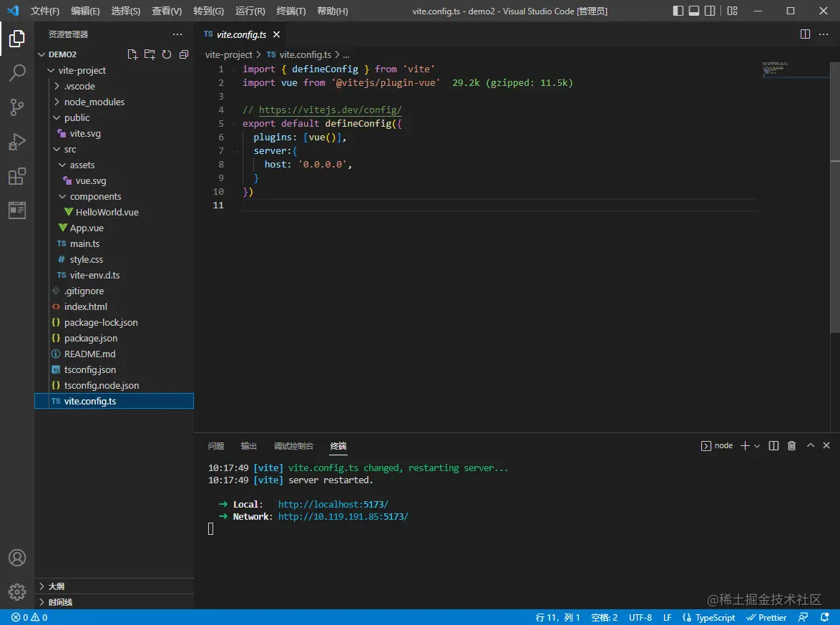This screenshot has width=840, height=625.
Task: Open the Search view in activity bar
Action: point(17,73)
